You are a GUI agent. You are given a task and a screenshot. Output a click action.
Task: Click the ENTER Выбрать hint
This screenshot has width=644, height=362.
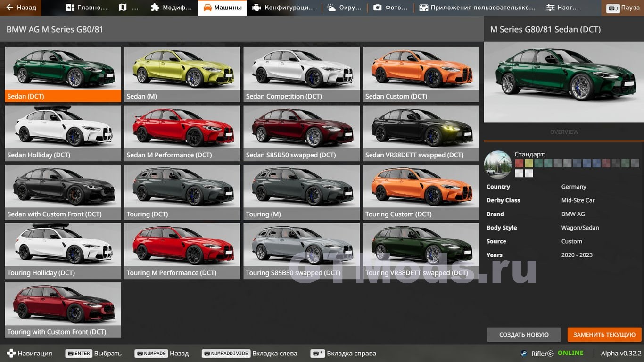(93, 353)
